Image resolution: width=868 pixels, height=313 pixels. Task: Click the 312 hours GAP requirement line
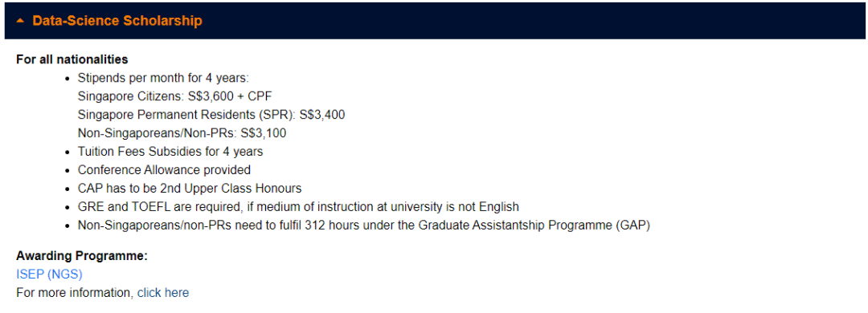click(x=364, y=226)
